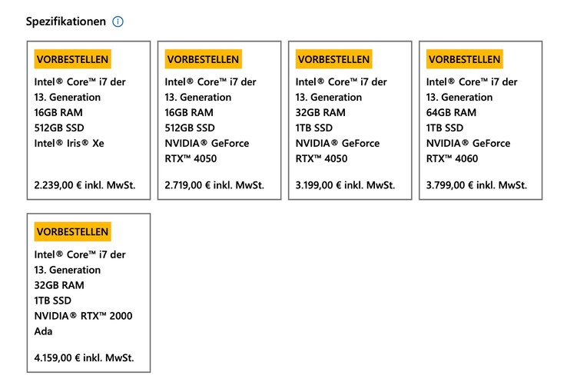This screenshot has height=392, width=567.
Task: Choose the 3.799,00 € 64GB RAM RTX 4060 card
Action: coord(481,120)
